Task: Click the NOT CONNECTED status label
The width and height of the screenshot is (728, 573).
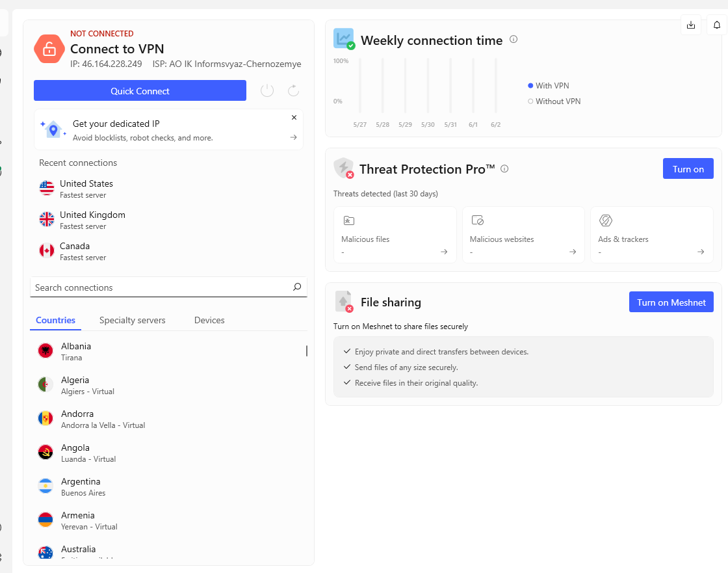Action: click(101, 33)
